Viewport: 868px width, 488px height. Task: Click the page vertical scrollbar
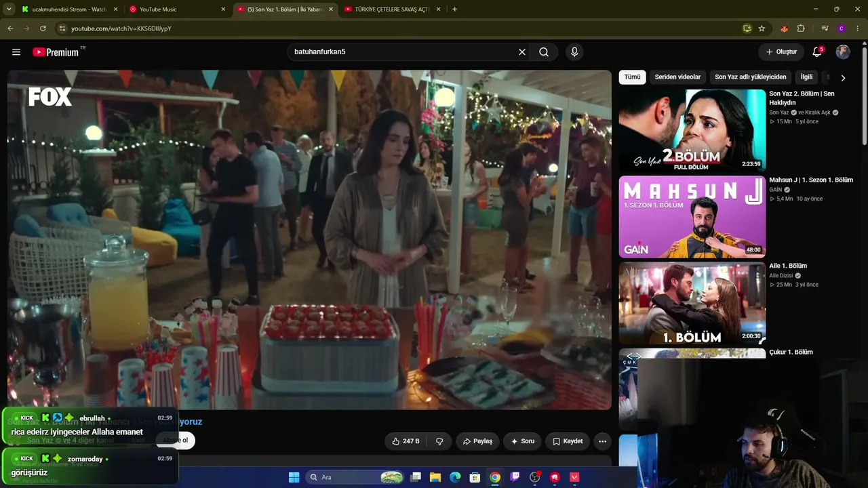point(864,95)
